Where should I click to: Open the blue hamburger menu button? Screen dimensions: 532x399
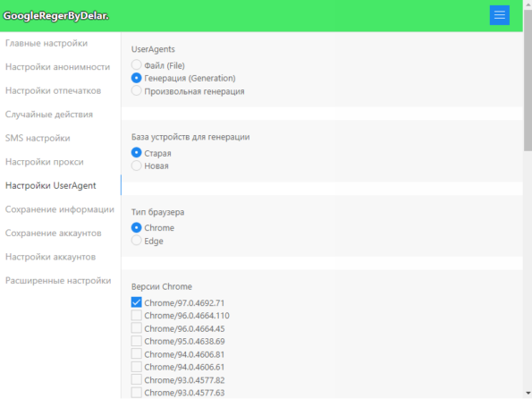(x=499, y=15)
